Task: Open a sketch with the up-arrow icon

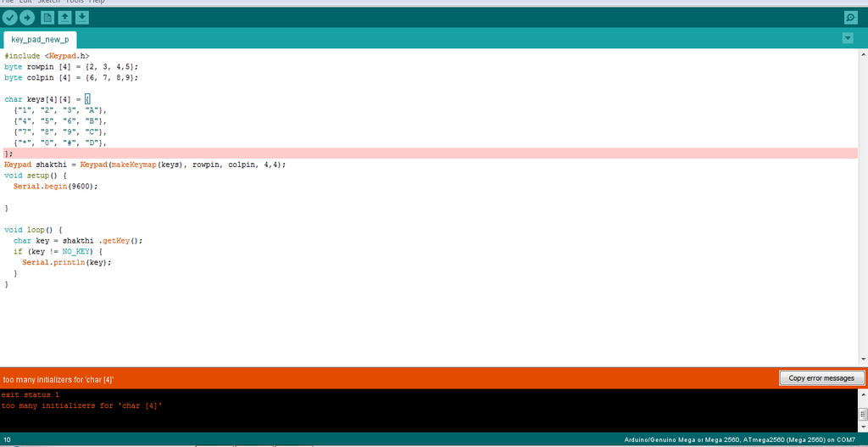Action: 65,18
